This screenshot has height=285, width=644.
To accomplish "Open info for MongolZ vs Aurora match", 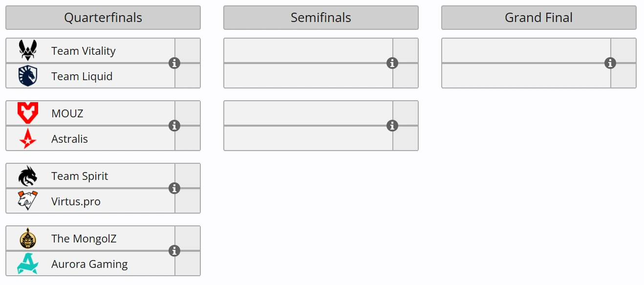I will point(174,251).
